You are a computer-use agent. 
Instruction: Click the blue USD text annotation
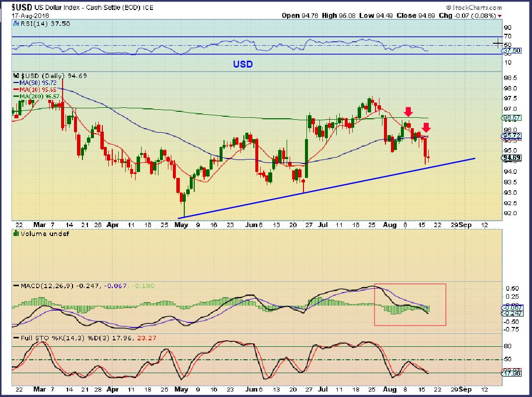[x=243, y=64]
